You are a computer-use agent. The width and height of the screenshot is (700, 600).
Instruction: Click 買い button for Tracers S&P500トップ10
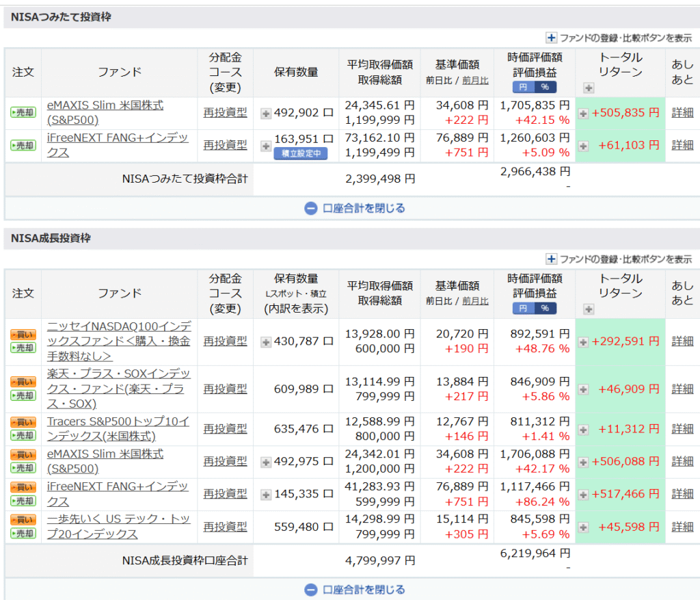pos(23,421)
